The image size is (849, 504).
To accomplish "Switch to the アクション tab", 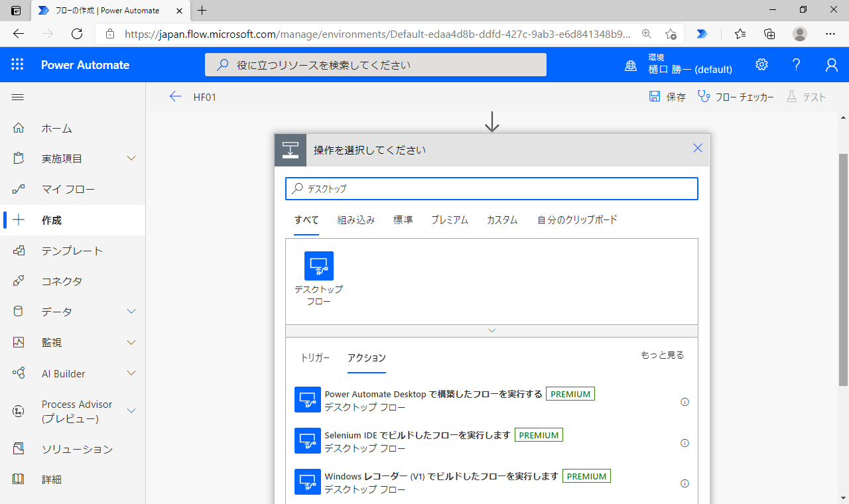I will (367, 357).
